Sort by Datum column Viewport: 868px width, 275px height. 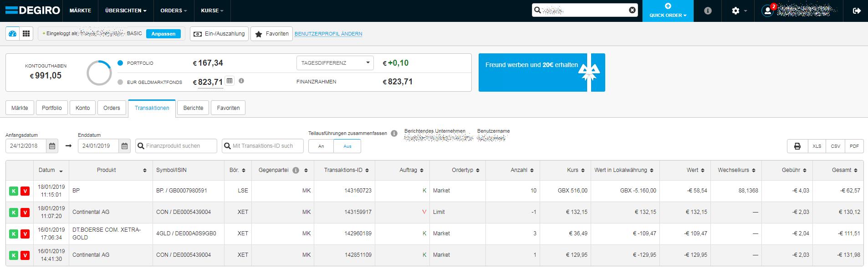tap(51, 170)
